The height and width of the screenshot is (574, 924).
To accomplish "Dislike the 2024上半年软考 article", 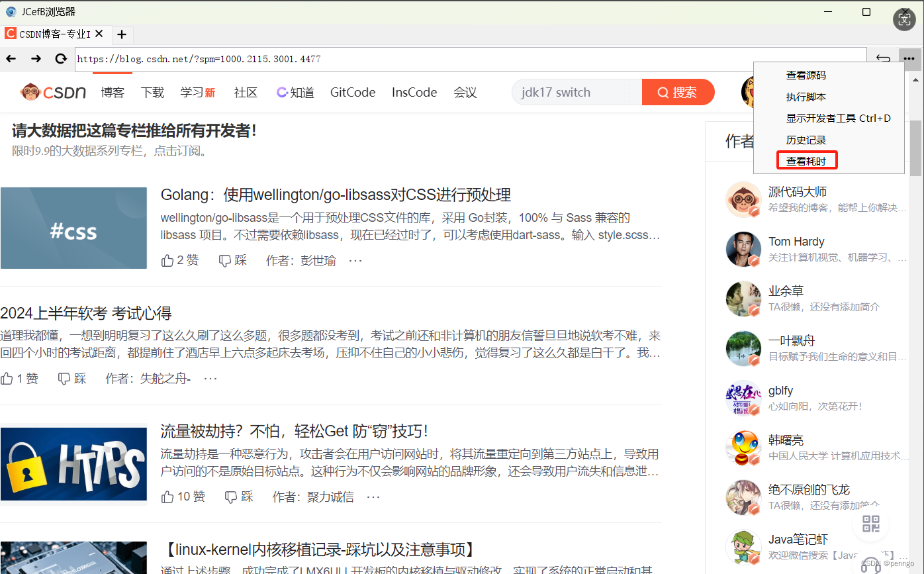I will (72, 378).
